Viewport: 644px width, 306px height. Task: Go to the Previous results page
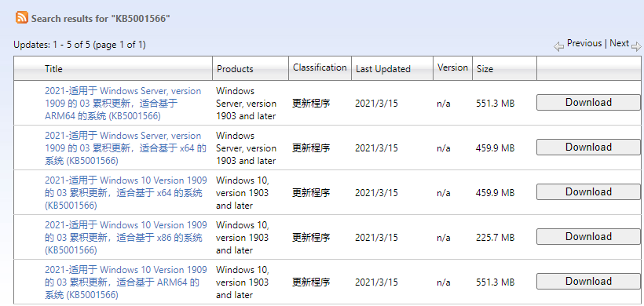point(584,43)
